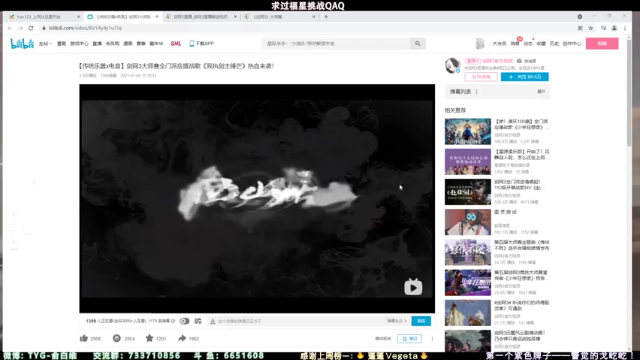This screenshot has height=360, width=640.
Task: Open danmaku settings icon beside toggle
Action: pyautogui.click(x=198, y=321)
